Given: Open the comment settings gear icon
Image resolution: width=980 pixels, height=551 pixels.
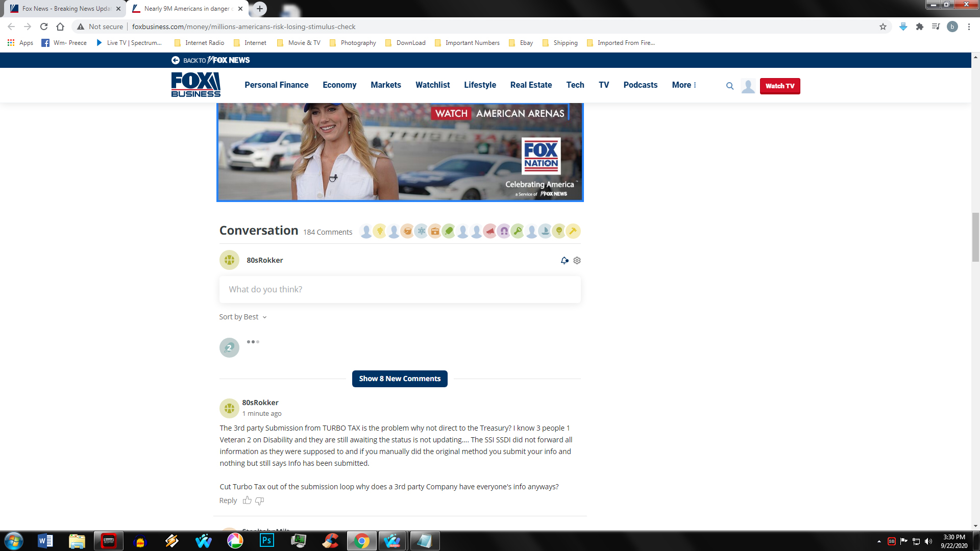Looking at the screenshot, I should (577, 260).
